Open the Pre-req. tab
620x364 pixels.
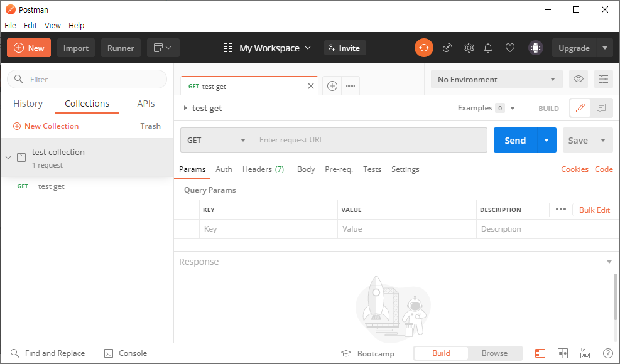coord(339,169)
